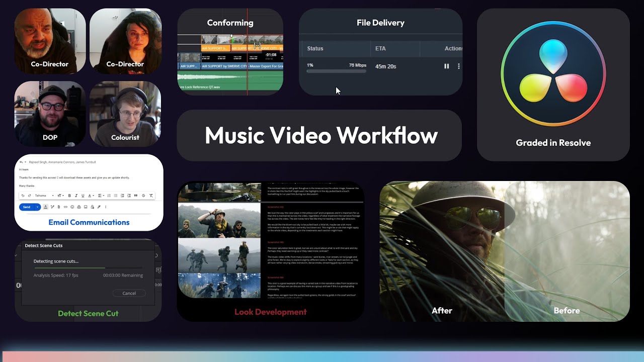Click the Look Development label

pos(271,312)
